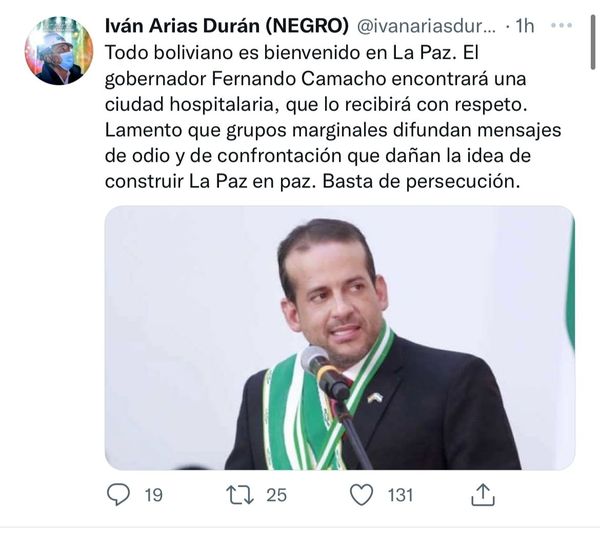Click the 25 retweets count
The width and height of the screenshot is (600, 537).
[276, 495]
